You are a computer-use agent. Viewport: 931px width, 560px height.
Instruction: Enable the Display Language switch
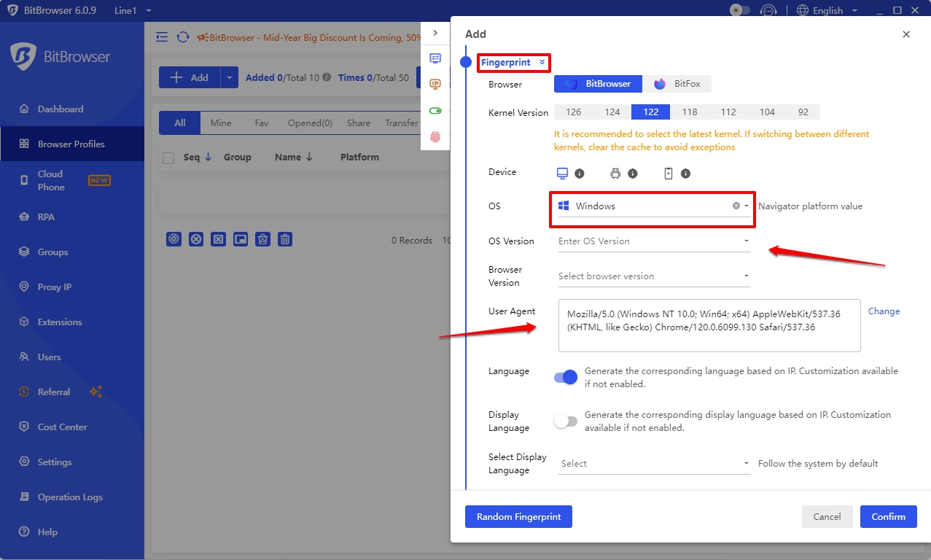(566, 421)
